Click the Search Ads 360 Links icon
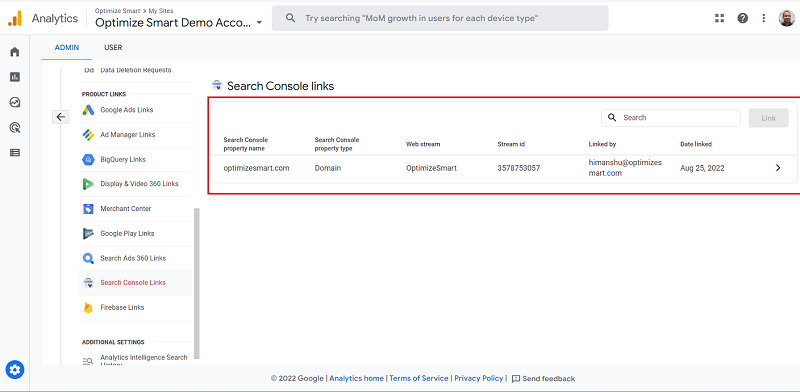The image size is (800, 392). 88,258
